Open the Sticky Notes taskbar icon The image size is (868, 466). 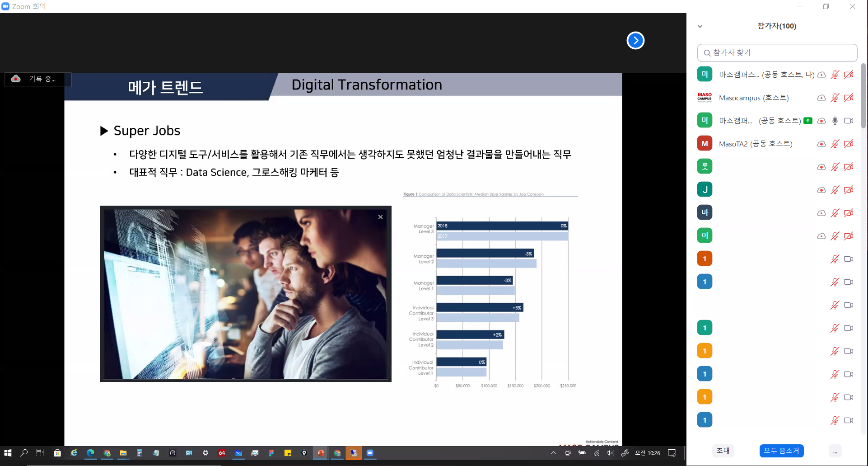click(x=288, y=453)
